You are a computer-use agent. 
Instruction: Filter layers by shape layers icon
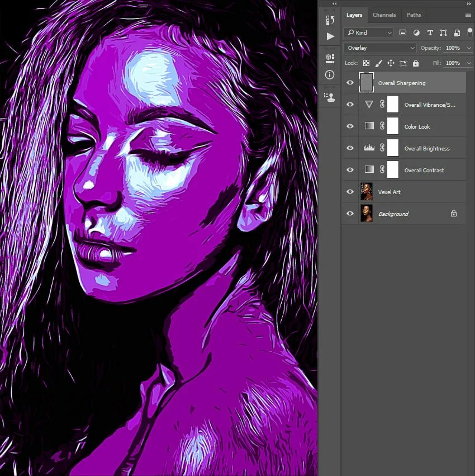443,33
